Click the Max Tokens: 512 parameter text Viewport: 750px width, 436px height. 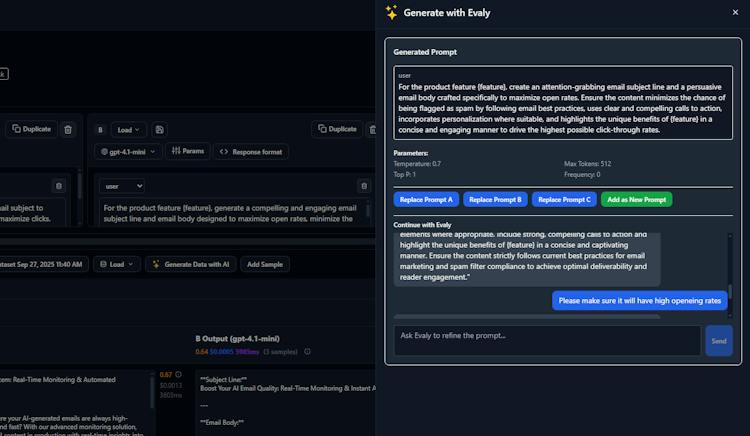(x=587, y=164)
